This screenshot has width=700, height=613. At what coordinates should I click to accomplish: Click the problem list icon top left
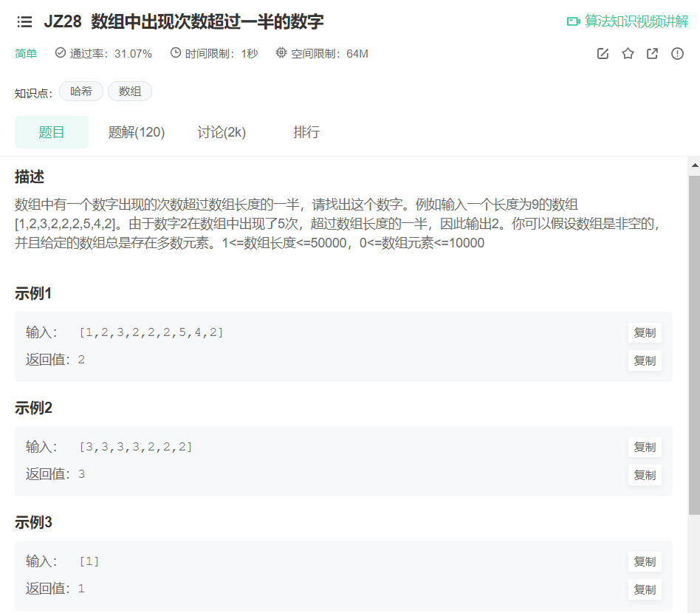[24, 21]
